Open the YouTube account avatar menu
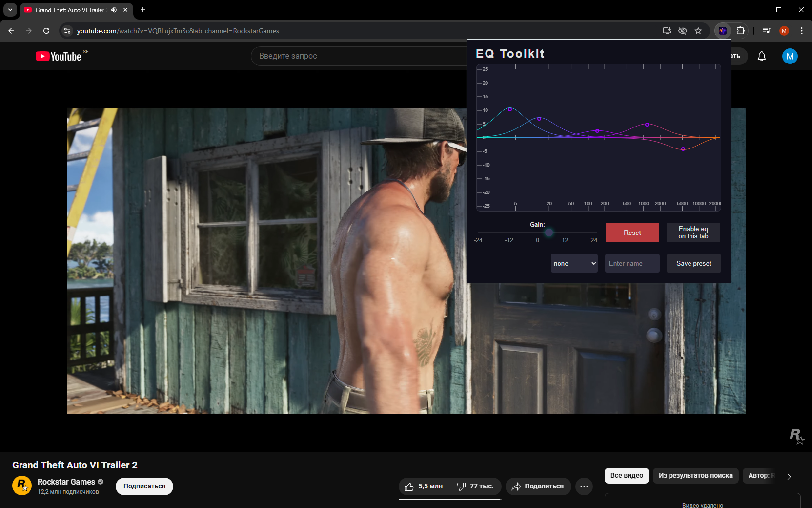 click(790, 56)
